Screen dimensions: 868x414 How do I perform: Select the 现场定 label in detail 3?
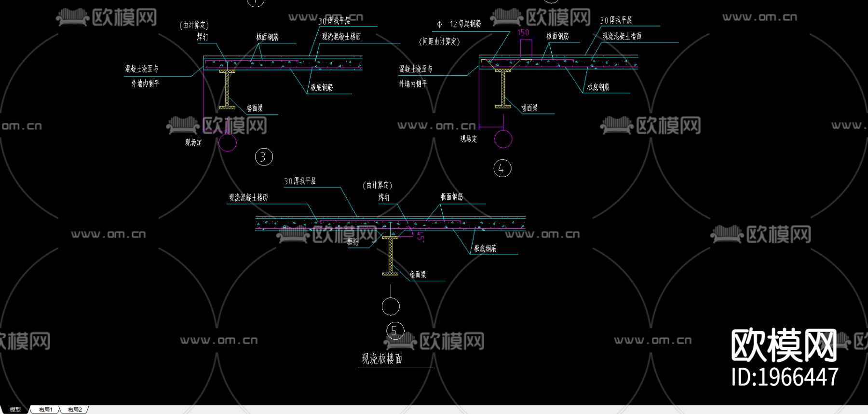193,142
